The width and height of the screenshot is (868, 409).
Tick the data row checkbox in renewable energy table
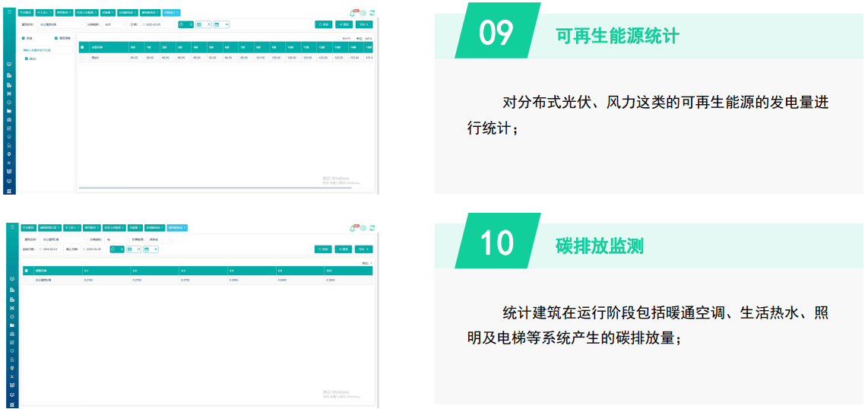coord(82,58)
